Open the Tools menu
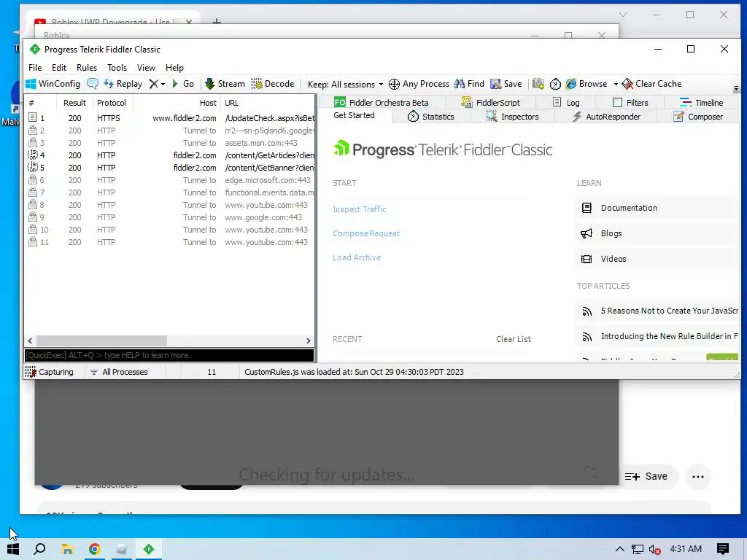The height and width of the screenshot is (560, 747). 117,68
